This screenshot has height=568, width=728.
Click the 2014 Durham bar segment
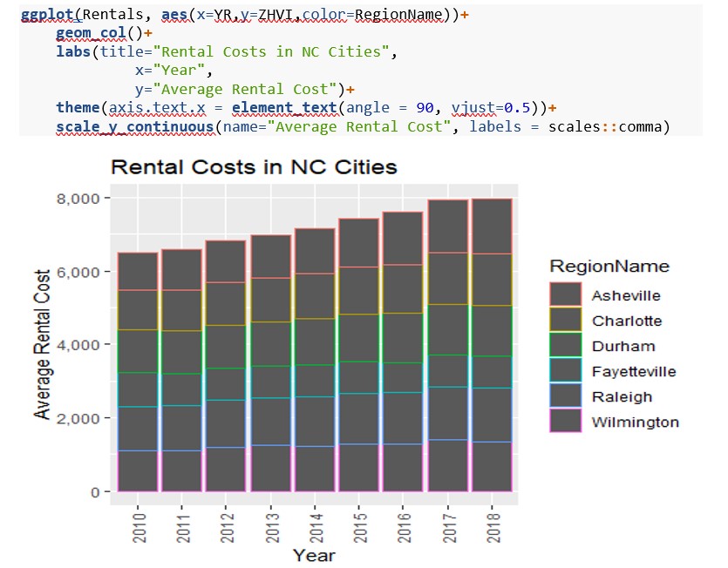click(x=315, y=341)
